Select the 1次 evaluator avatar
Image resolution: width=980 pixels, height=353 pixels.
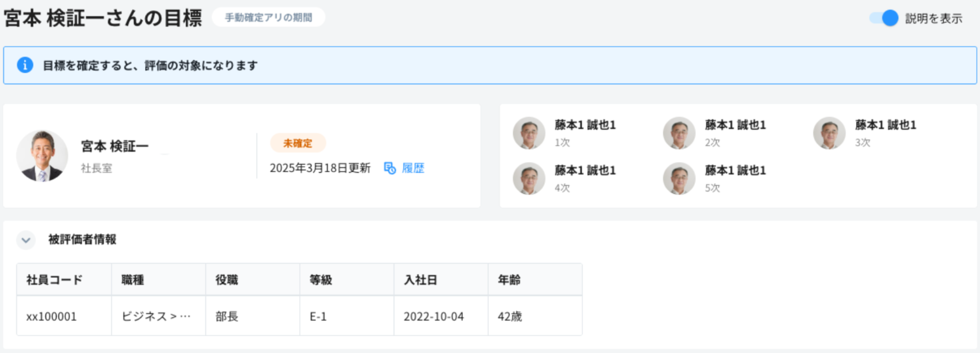[529, 132]
